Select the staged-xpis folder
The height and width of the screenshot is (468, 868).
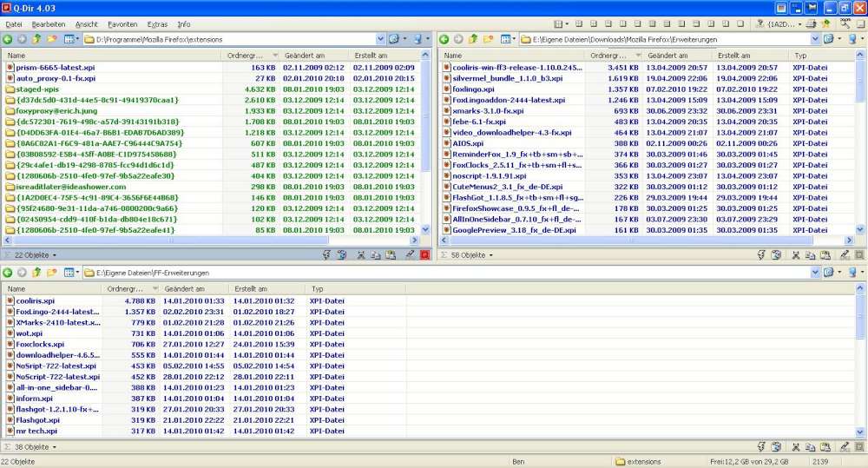38,89
